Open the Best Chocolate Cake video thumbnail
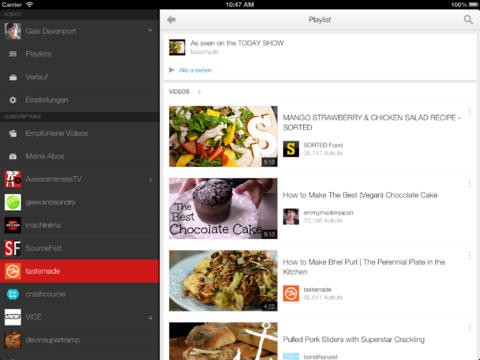480x360 pixels. click(223, 209)
